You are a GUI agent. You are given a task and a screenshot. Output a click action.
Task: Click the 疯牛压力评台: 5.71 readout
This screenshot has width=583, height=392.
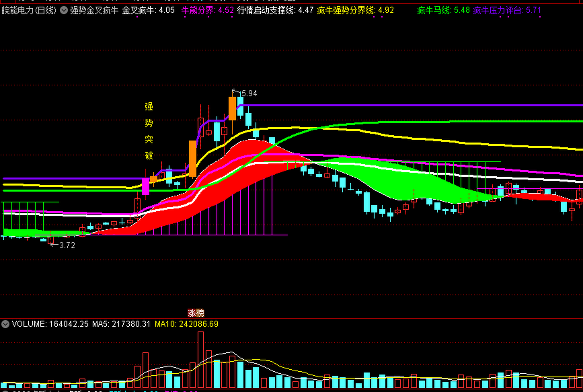coord(507,10)
